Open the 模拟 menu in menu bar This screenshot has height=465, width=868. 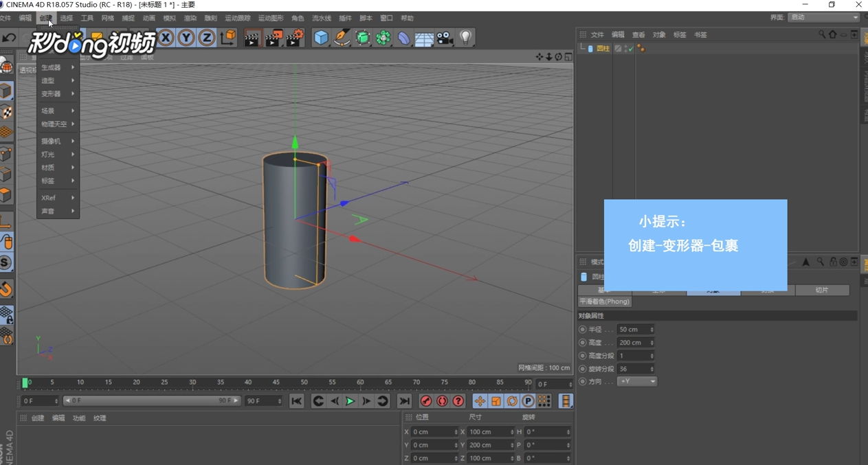(x=169, y=19)
